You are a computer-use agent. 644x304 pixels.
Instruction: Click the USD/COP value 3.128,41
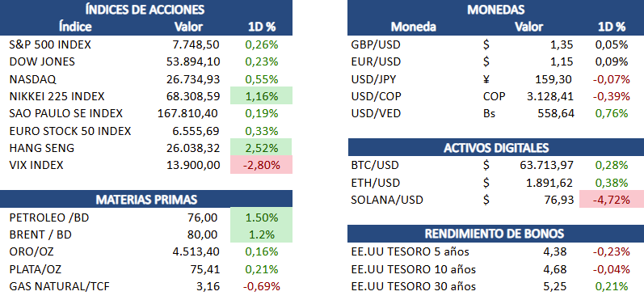click(550, 96)
